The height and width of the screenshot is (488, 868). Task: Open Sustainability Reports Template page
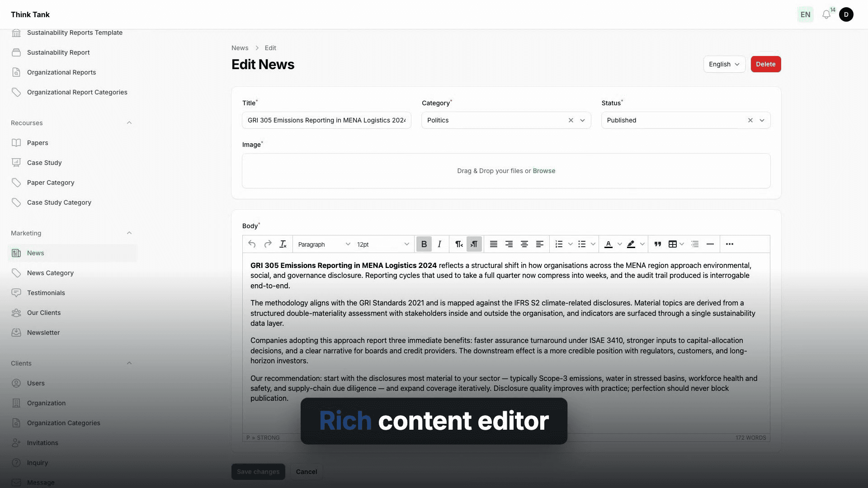pyautogui.click(x=75, y=33)
